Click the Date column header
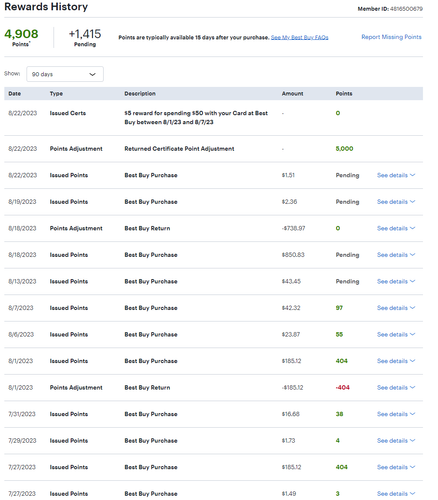438x500 pixels. pyautogui.click(x=15, y=94)
